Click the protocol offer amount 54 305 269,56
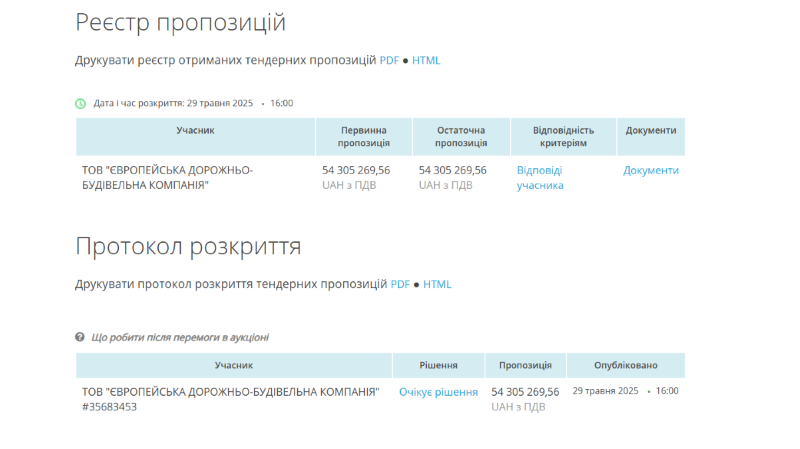 tap(525, 392)
